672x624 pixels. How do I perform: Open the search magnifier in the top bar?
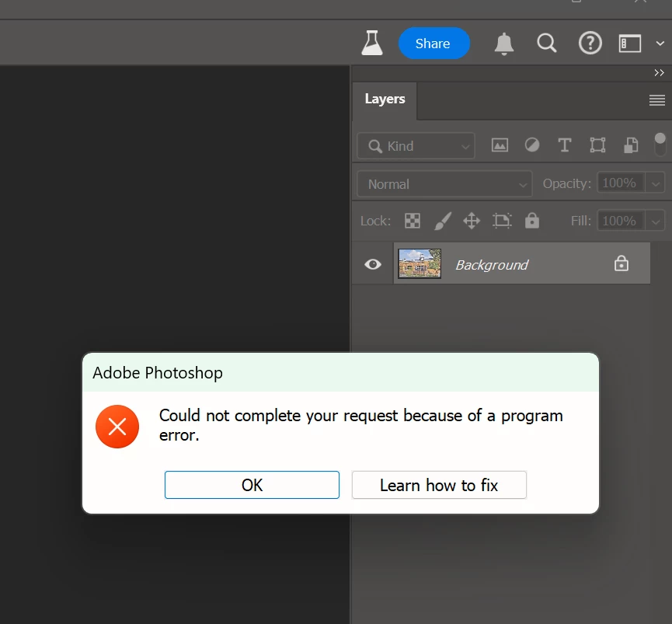(x=546, y=44)
